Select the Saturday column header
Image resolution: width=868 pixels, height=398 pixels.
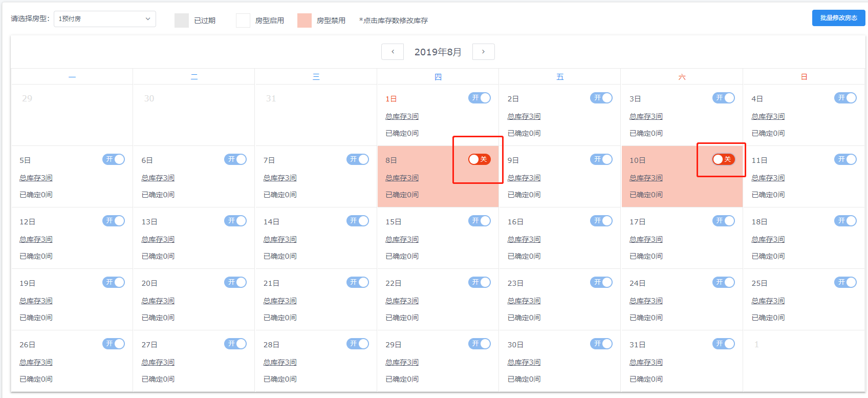coord(682,77)
